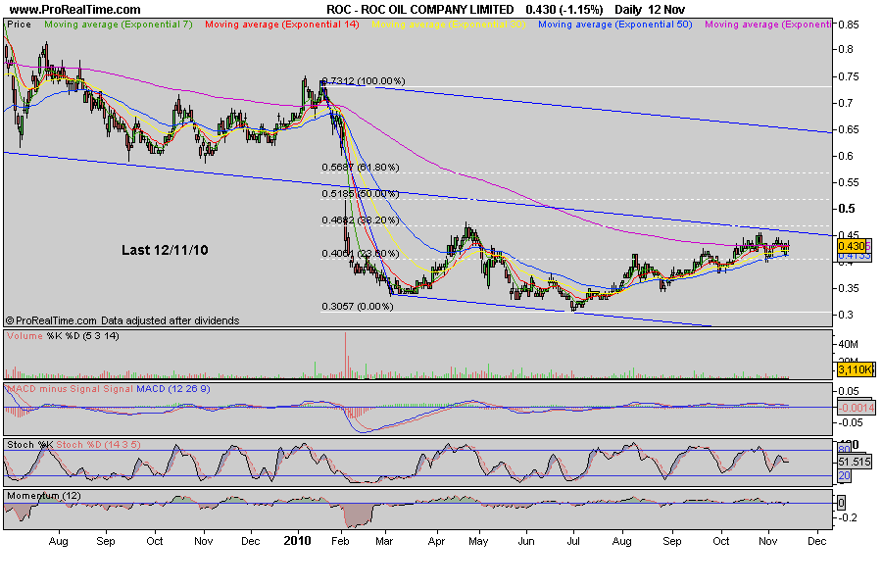Select the Stoch %D (14 3 5) label
Image resolution: width=882 pixels, height=588 pixels.
98,445
